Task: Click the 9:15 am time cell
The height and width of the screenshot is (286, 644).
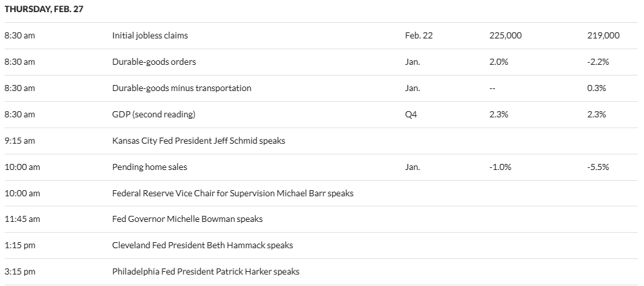Action: (x=20, y=141)
